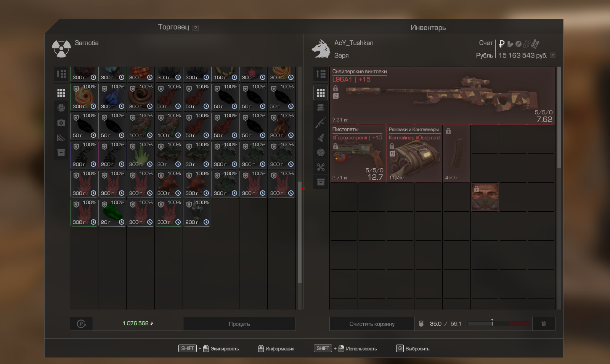Click the 15 163 543 руб. balance
Screen dimensions: 610x364
523,55
